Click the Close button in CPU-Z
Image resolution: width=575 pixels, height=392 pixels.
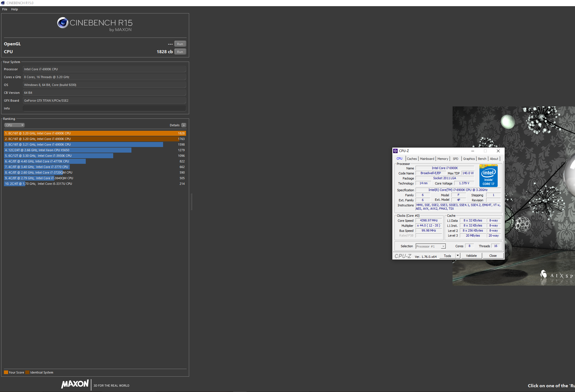pyautogui.click(x=493, y=256)
